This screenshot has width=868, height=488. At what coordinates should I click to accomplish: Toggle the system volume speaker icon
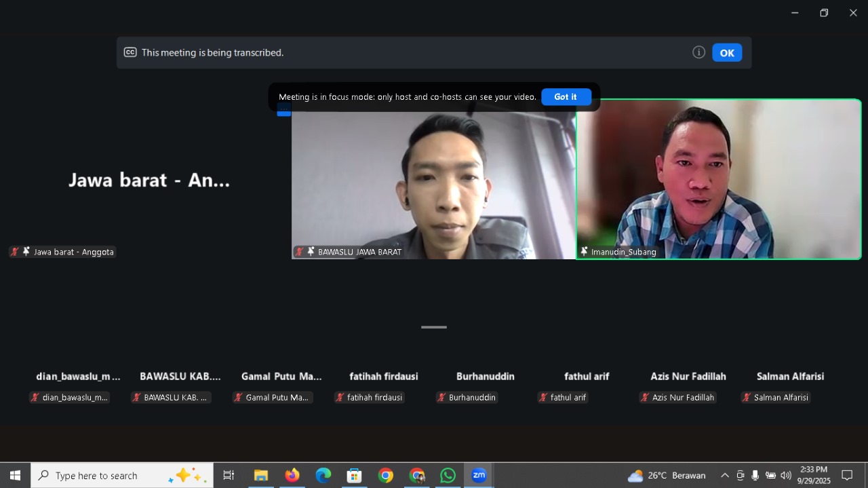pyautogui.click(x=786, y=475)
